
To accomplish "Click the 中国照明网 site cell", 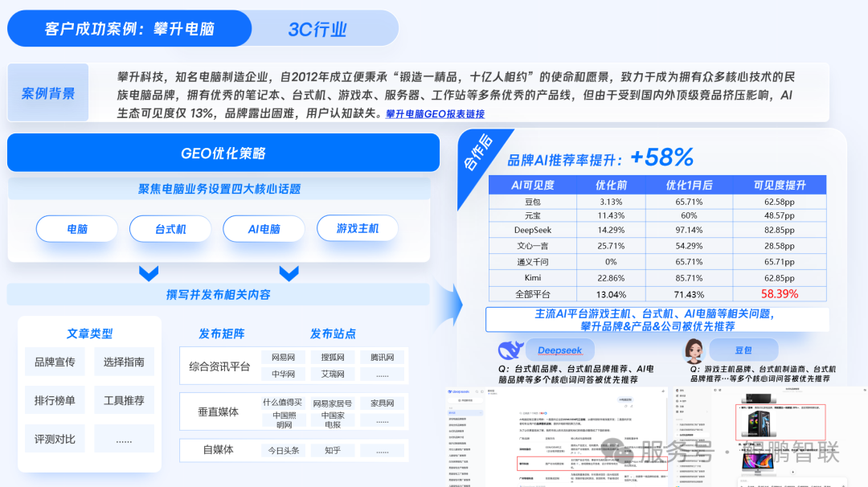I will tap(284, 420).
